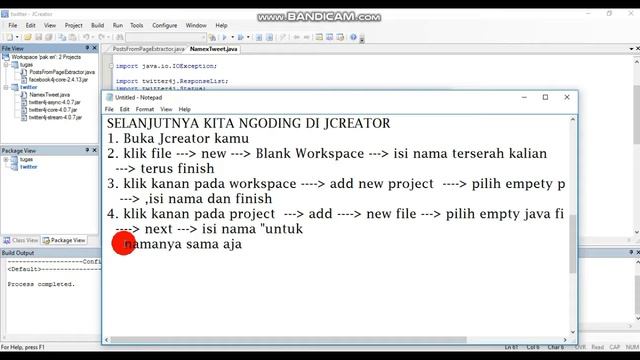Click the Paste icon in JCreator toolbar
The image size is (640, 360).
(x=72, y=37)
